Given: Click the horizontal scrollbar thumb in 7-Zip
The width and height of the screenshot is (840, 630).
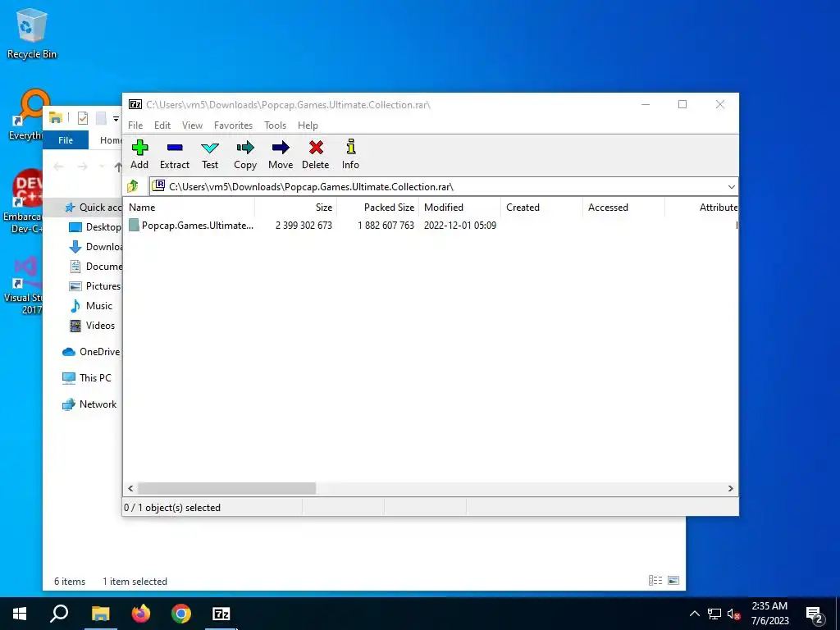Looking at the screenshot, I should coord(226,489).
